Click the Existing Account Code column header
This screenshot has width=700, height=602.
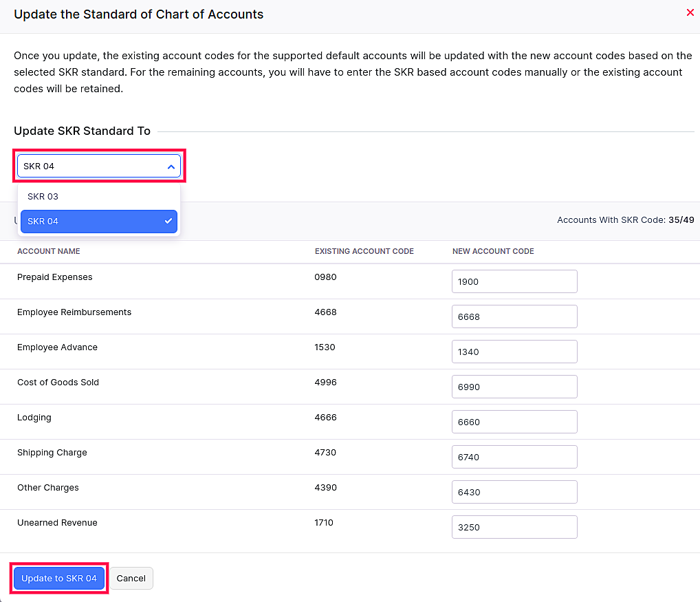(x=364, y=252)
